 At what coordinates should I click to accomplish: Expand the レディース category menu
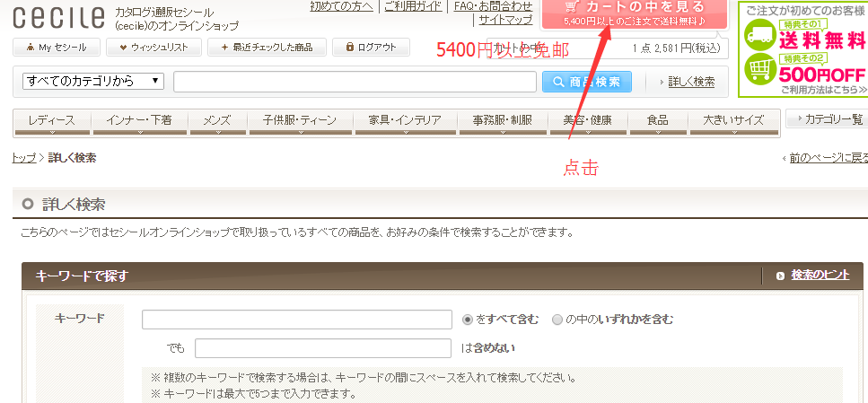click(51, 121)
